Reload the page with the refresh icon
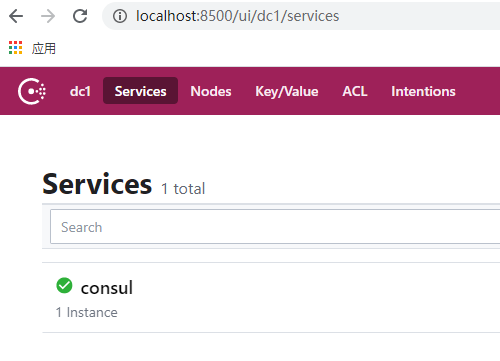 coord(80,16)
